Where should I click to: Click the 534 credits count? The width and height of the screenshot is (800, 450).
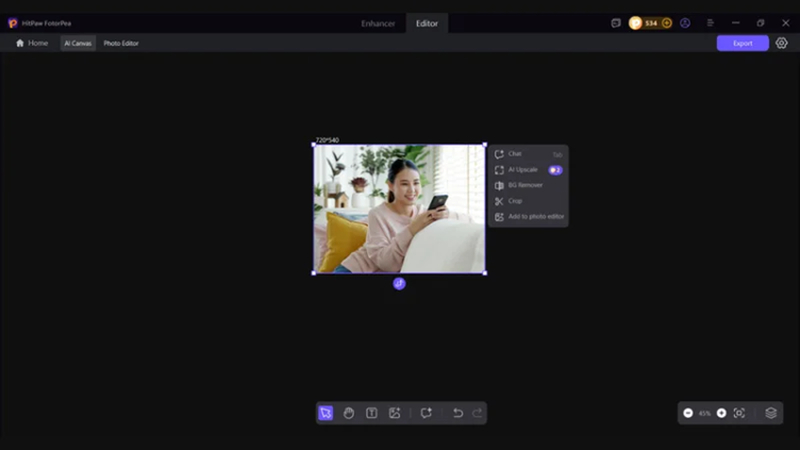point(651,23)
